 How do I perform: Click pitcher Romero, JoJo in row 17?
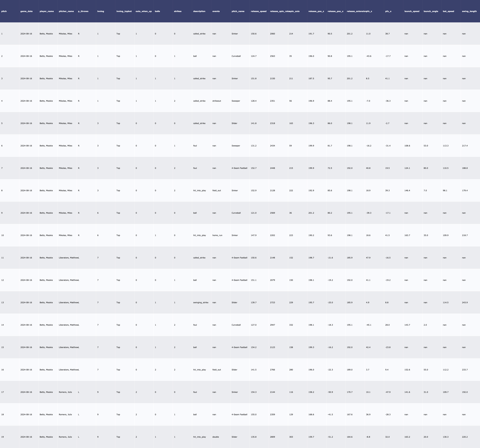pos(65,392)
